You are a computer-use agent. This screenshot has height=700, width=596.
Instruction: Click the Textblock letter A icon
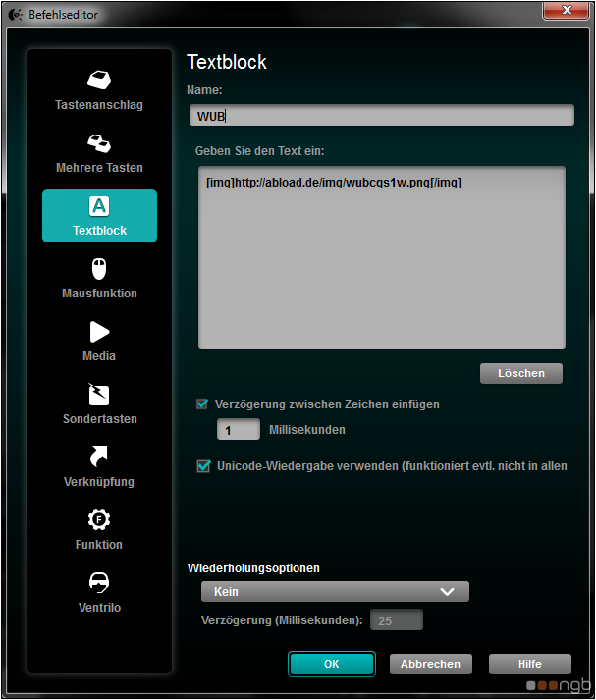click(99, 206)
